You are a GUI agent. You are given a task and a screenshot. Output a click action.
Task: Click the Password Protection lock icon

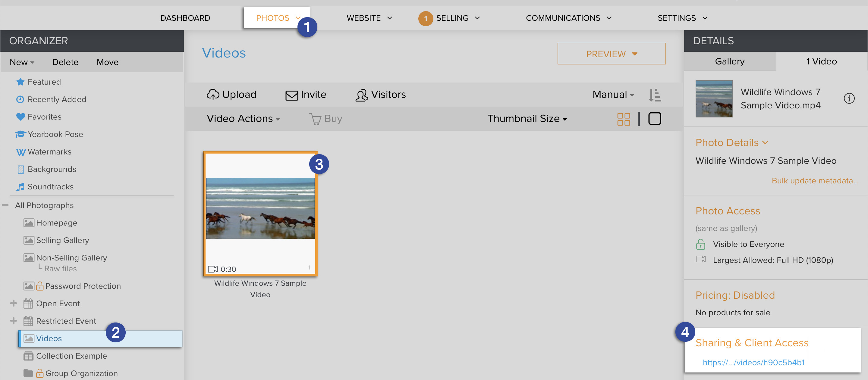40,286
